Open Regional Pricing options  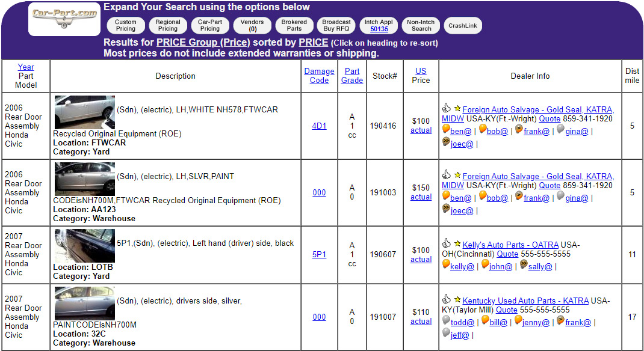167,25
